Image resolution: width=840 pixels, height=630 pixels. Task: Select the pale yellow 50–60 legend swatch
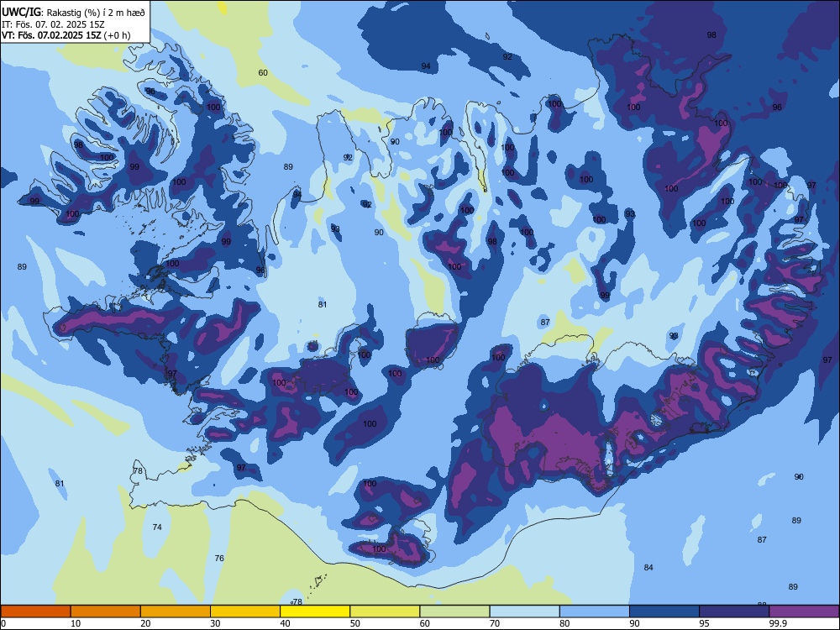(385, 612)
